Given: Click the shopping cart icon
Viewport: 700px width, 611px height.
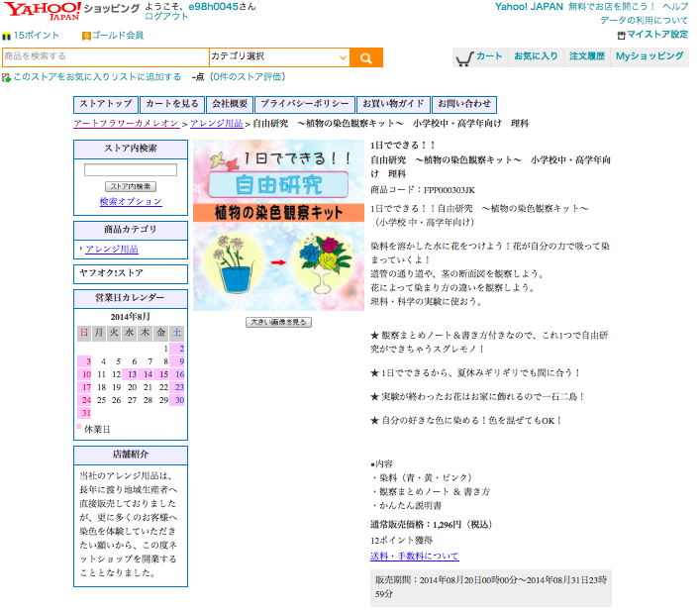Looking at the screenshot, I should click(x=464, y=58).
